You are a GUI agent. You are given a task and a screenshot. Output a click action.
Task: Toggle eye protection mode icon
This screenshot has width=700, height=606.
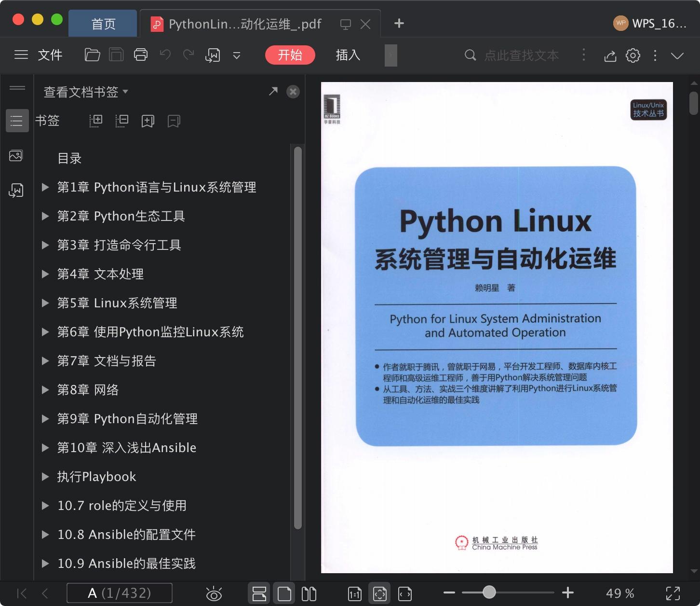(214, 593)
